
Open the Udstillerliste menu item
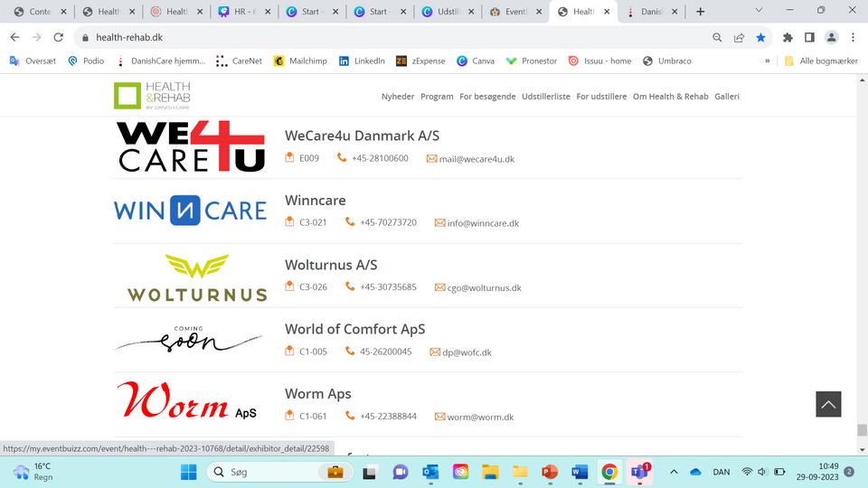click(x=546, y=97)
